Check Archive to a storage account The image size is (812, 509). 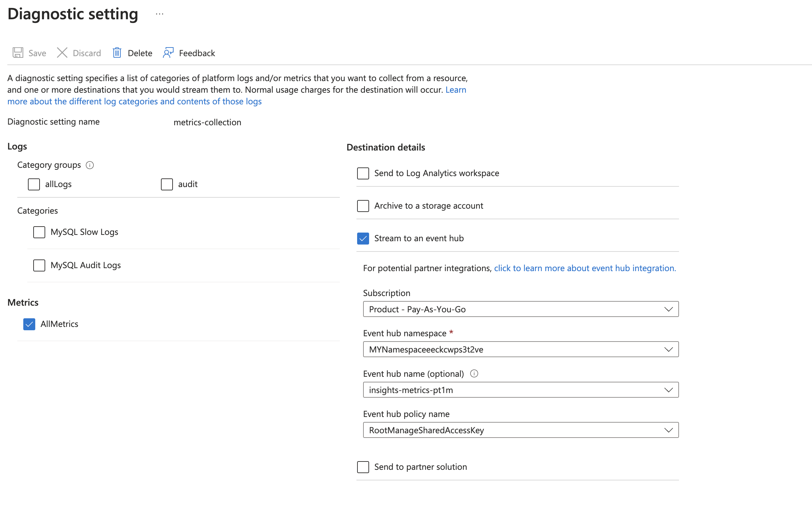point(363,206)
